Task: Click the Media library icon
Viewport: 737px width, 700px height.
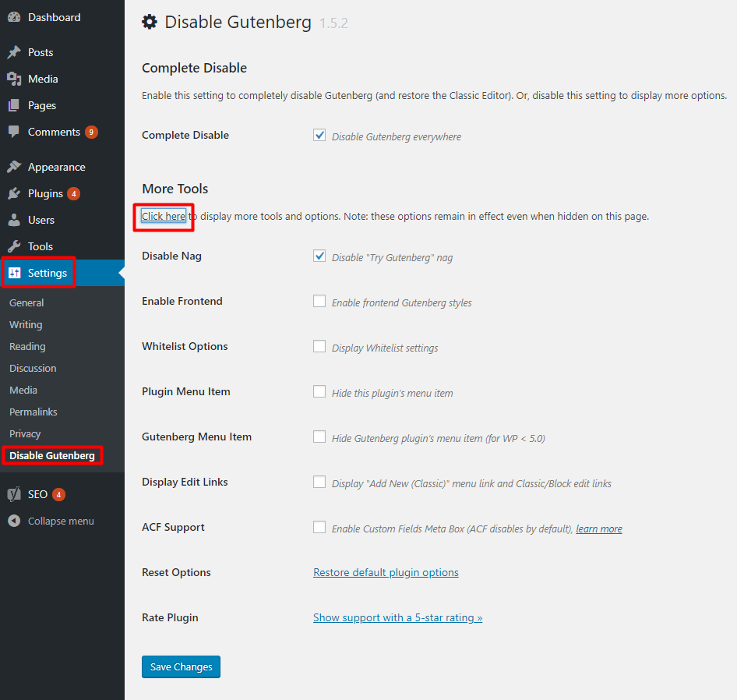Action: tap(14, 79)
